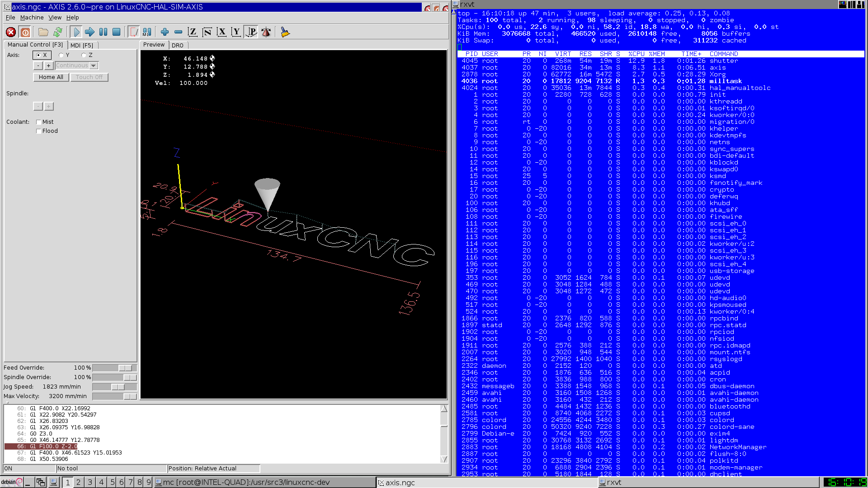Select Y axis radio button
The image size is (868, 488).
coord(64,55)
